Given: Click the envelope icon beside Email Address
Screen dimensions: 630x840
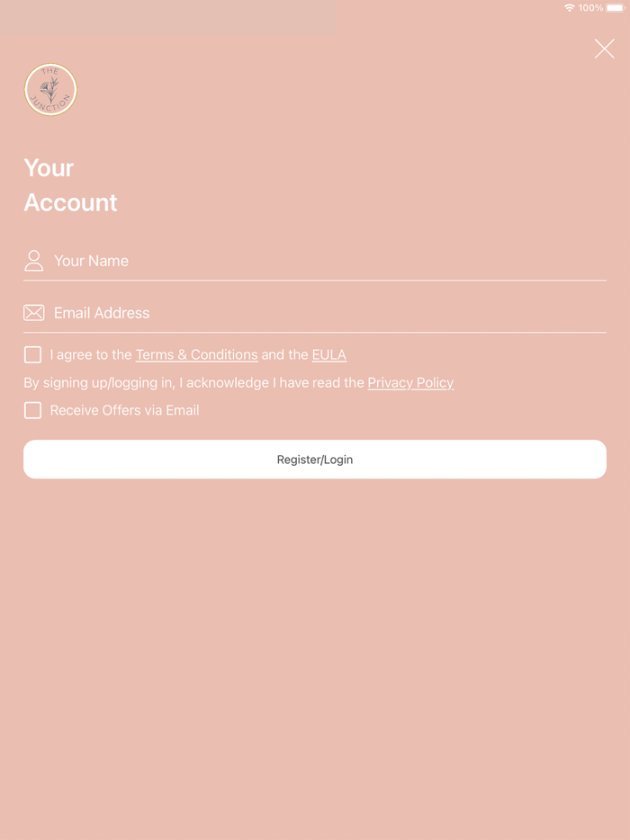Looking at the screenshot, I should 33,312.
